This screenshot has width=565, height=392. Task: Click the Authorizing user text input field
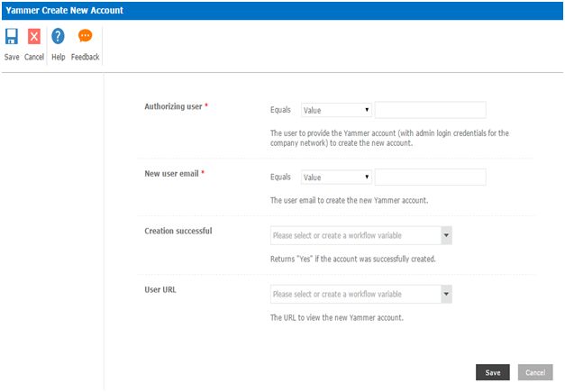[430, 110]
